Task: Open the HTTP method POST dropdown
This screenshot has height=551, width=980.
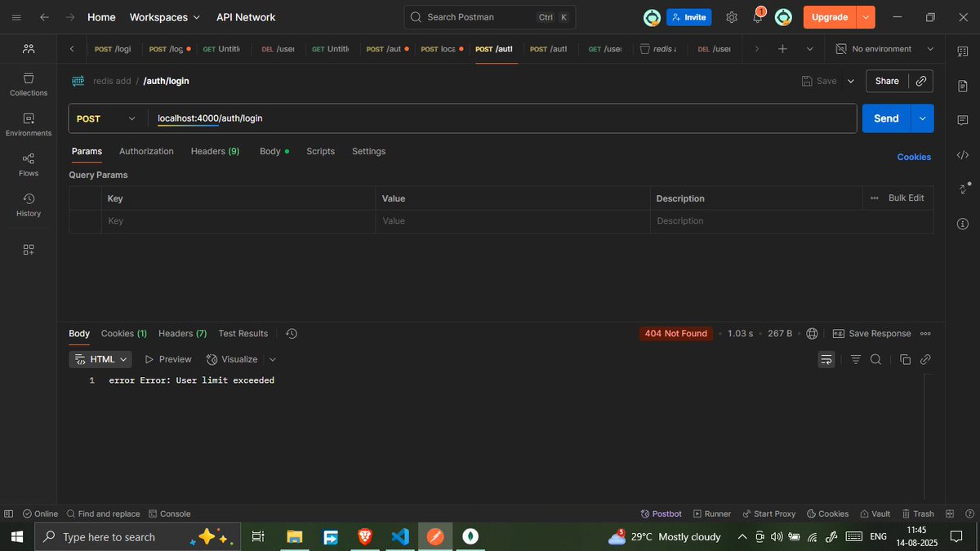Action: pyautogui.click(x=107, y=118)
